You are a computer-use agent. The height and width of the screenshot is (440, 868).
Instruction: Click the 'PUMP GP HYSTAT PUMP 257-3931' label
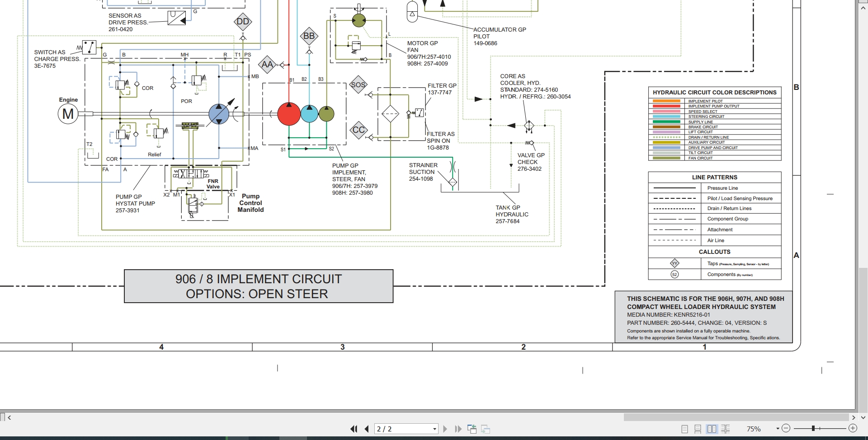(135, 204)
